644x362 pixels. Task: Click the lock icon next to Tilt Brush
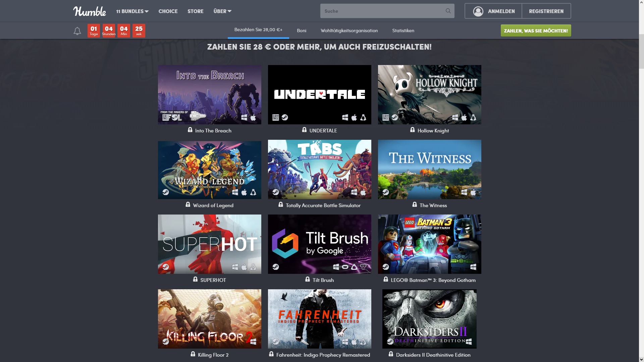coord(308,279)
